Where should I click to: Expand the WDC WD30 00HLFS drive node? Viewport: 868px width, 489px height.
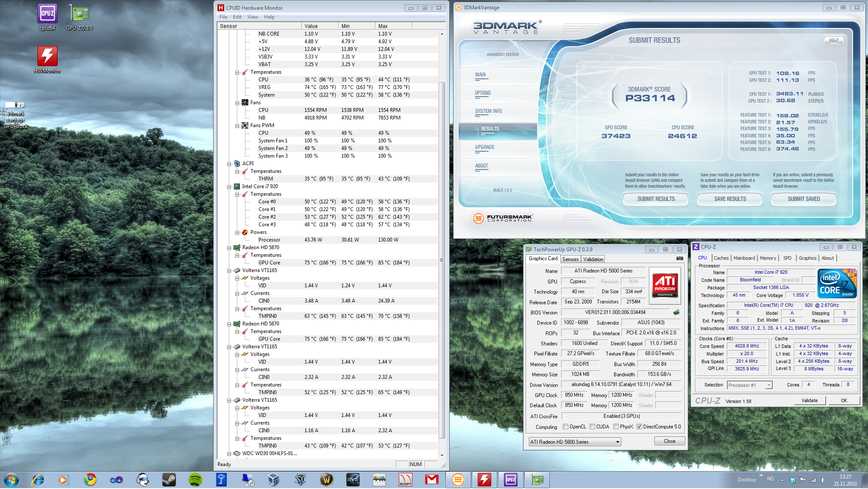click(229, 453)
